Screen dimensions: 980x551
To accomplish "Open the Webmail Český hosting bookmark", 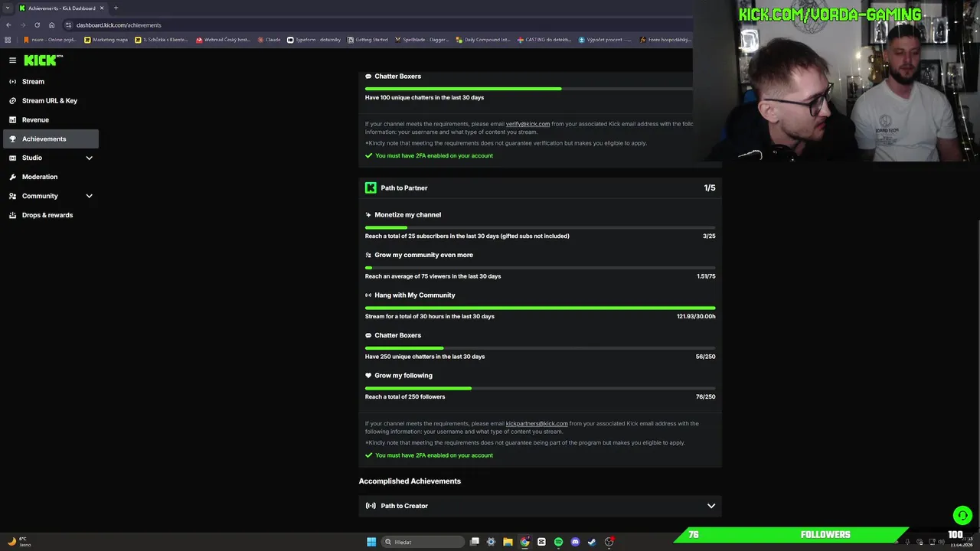I will click(223, 40).
